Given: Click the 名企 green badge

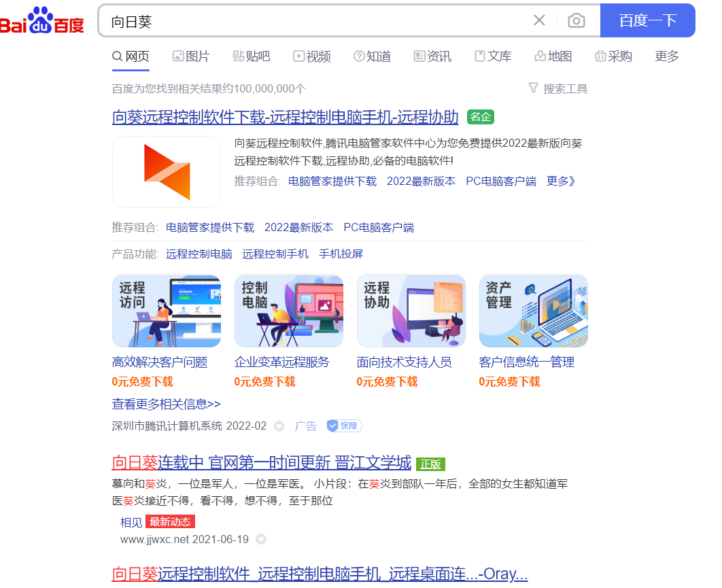Looking at the screenshot, I should [480, 117].
